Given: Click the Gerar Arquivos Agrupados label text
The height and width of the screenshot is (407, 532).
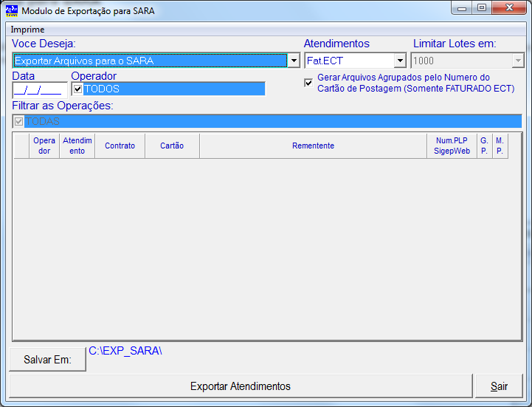Looking at the screenshot, I should (415, 83).
